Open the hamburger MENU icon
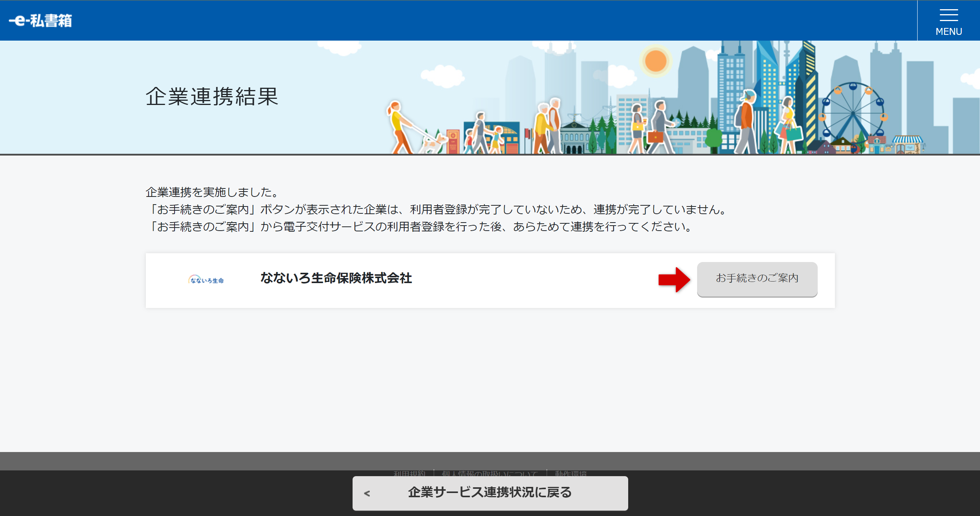This screenshot has height=516, width=980. click(x=948, y=15)
